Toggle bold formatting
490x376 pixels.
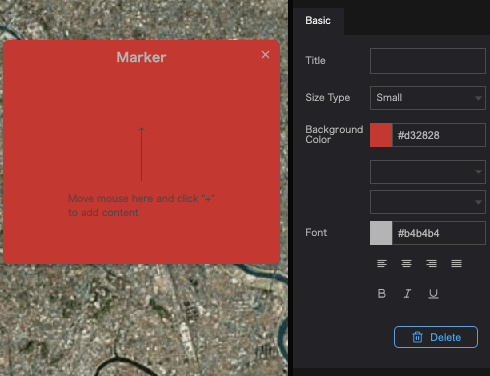pyautogui.click(x=382, y=294)
